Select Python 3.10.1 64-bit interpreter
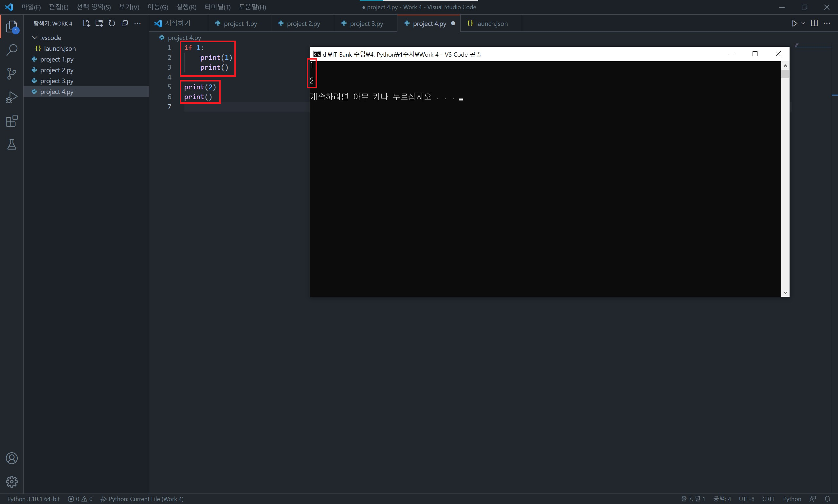 click(x=33, y=498)
